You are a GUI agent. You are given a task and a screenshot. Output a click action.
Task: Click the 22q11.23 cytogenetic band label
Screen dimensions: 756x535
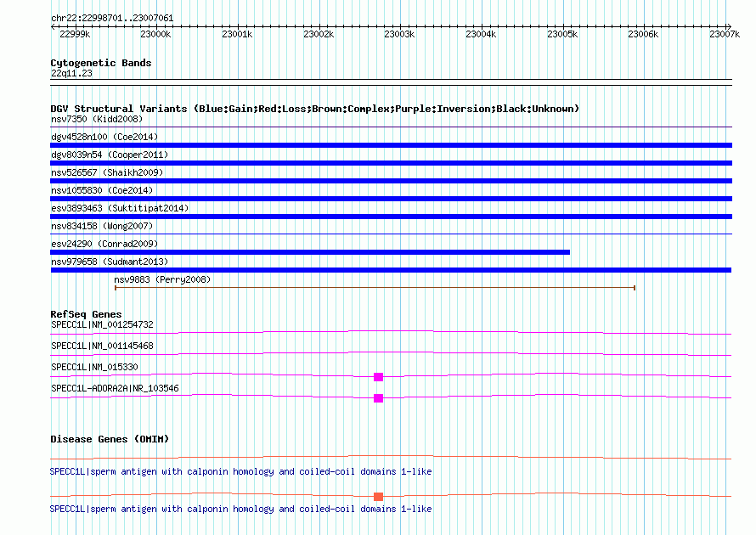click(x=71, y=73)
